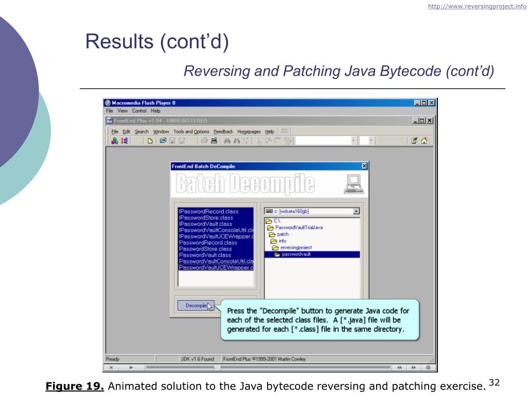Image resolution: width=532 pixels, height=399 pixels.
Task: Open the small narrow combo box in toolbar
Action: click(367, 140)
